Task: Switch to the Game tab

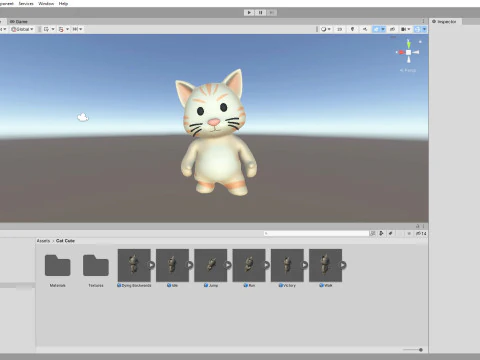Action: coord(19,21)
